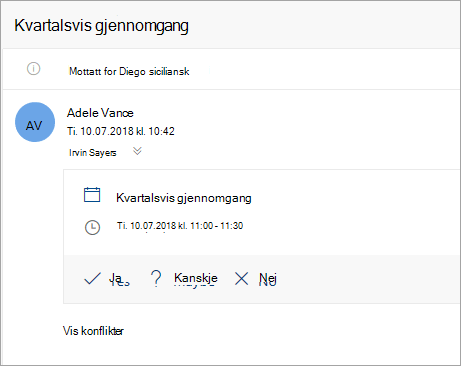Screen dimensions: 461x366
Task: Click the clock icon beside the meeting time
Action: (x=92, y=228)
